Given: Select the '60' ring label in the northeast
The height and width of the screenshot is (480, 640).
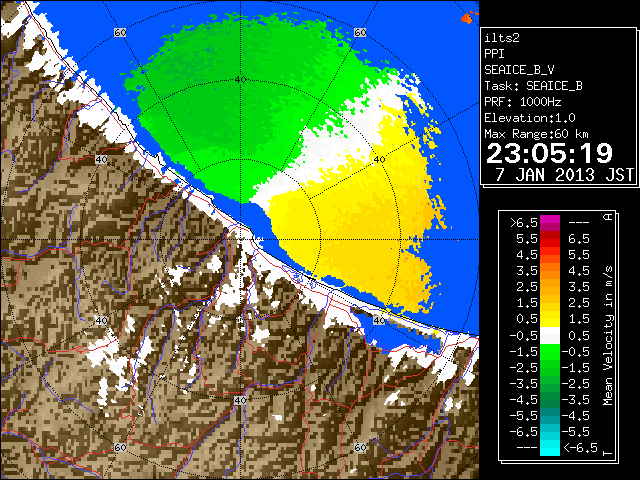Looking at the screenshot, I should pos(360,32).
